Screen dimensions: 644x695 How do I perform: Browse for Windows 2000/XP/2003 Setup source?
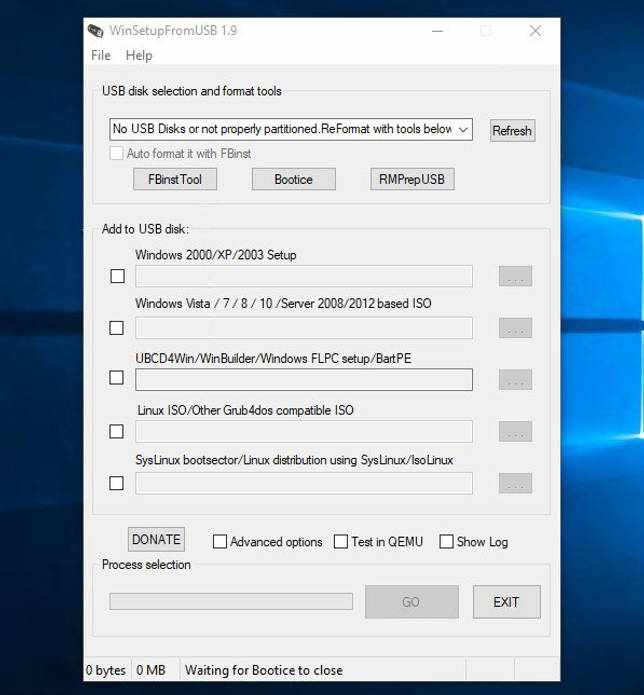click(x=515, y=276)
